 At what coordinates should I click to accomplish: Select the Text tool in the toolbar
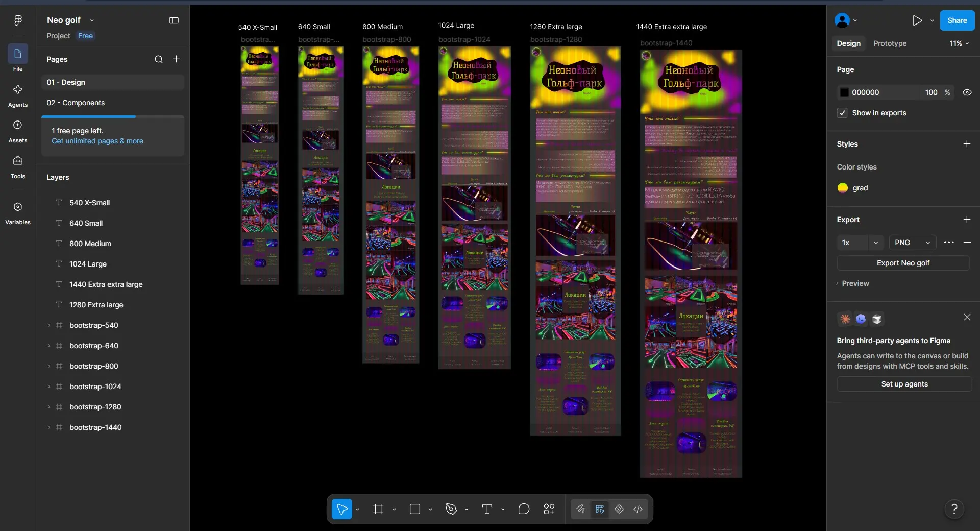487,509
